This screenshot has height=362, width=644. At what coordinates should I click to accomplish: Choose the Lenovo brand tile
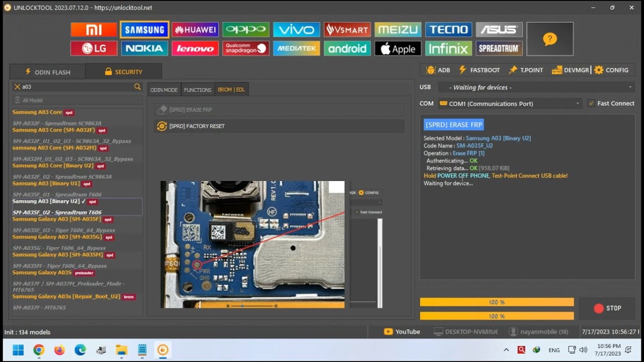click(x=195, y=48)
